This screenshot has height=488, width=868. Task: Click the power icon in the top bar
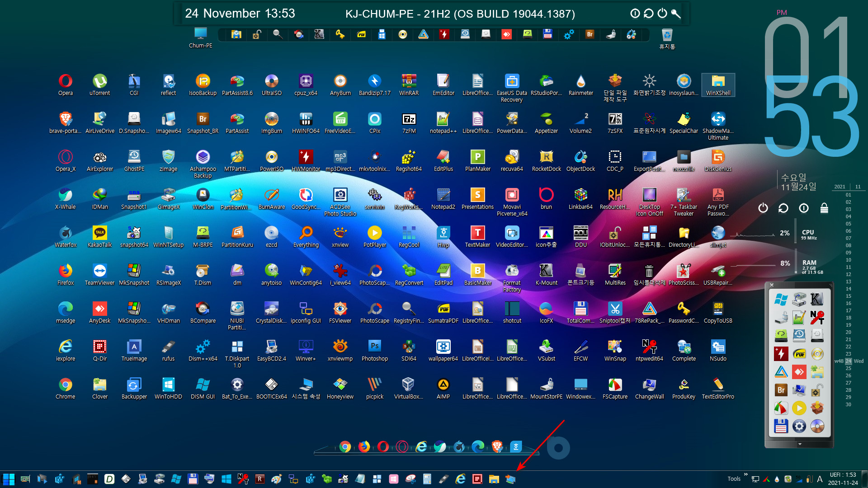click(x=662, y=13)
